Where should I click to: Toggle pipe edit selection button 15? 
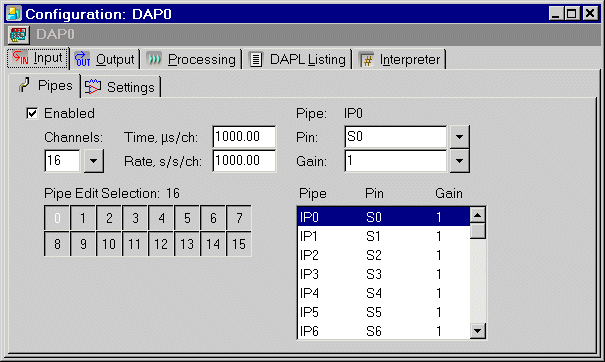[x=239, y=244]
